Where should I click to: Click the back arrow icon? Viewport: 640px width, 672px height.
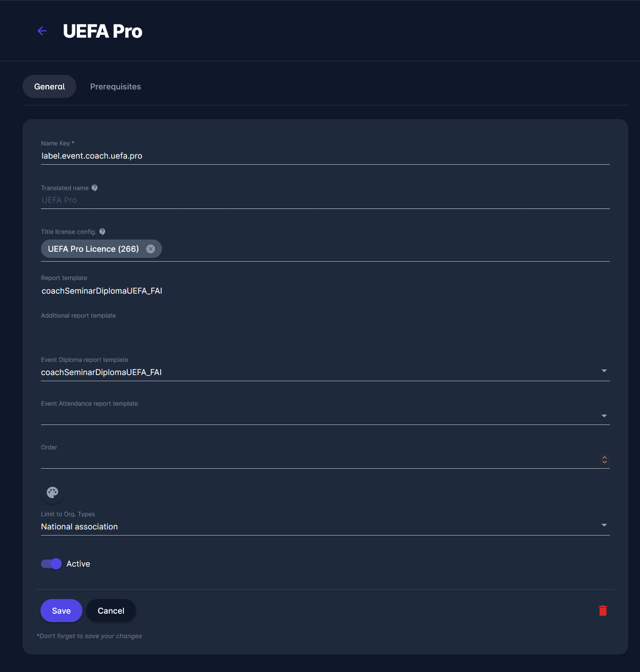tap(42, 31)
